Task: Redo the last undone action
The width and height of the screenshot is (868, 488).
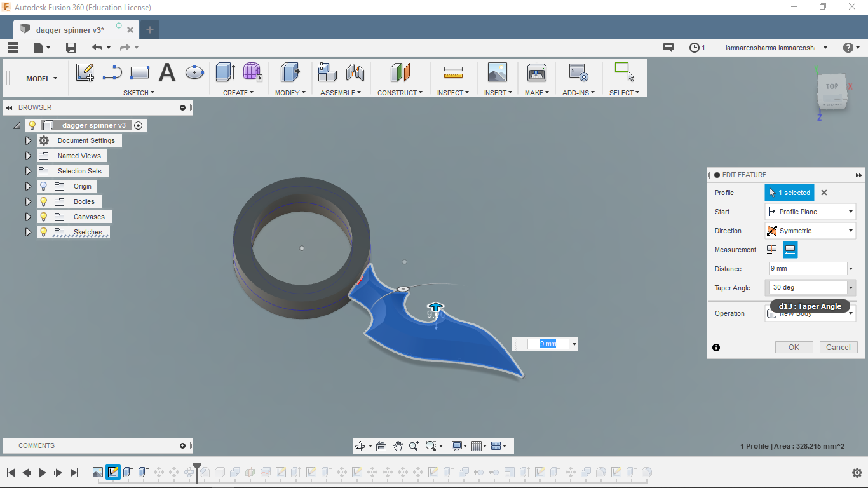Action: (125, 48)
